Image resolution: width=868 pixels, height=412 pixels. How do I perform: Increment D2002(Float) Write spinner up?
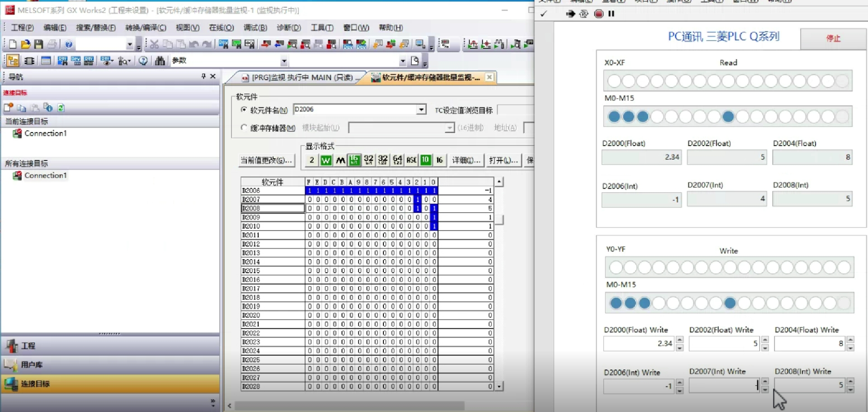coord(765,340)
